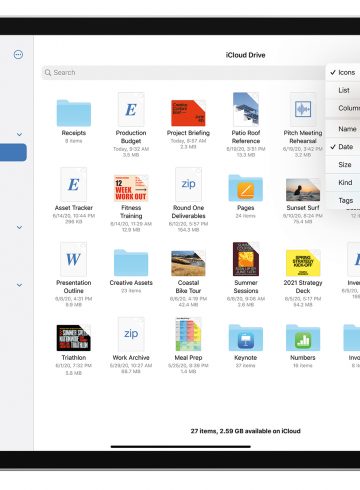Image resolution: width=360 pixels, height=490 pixels.
Task: Open the Presentation Outline Word document
Action: [74, 259]
